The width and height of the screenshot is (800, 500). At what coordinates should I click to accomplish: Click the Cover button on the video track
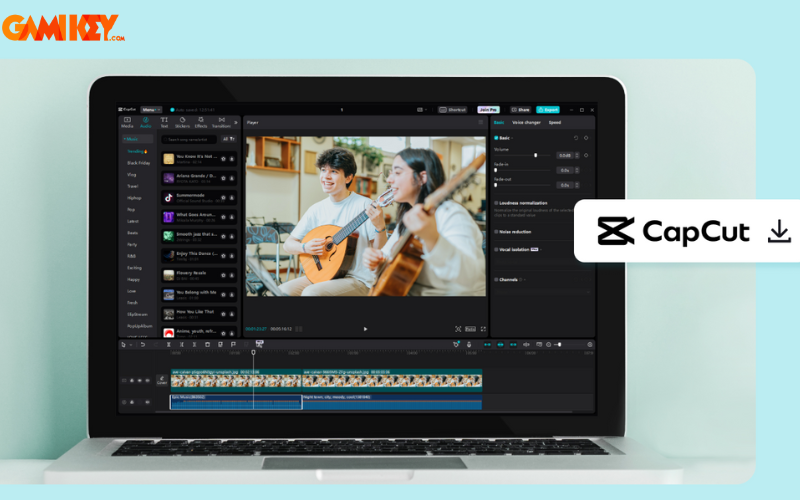162,380
